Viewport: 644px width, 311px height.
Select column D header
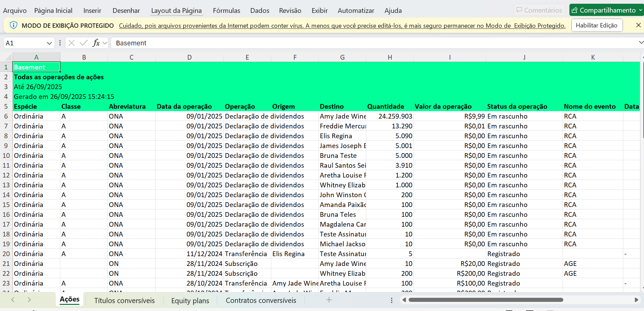point(189,57)
